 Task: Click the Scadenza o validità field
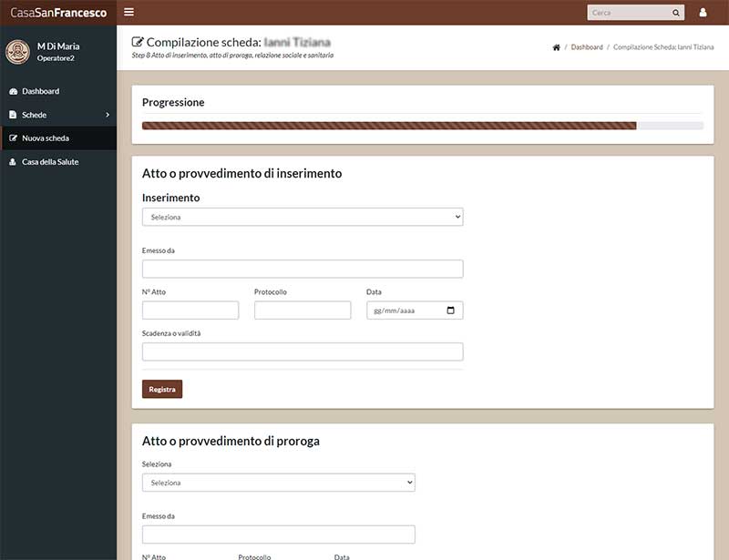303,351
